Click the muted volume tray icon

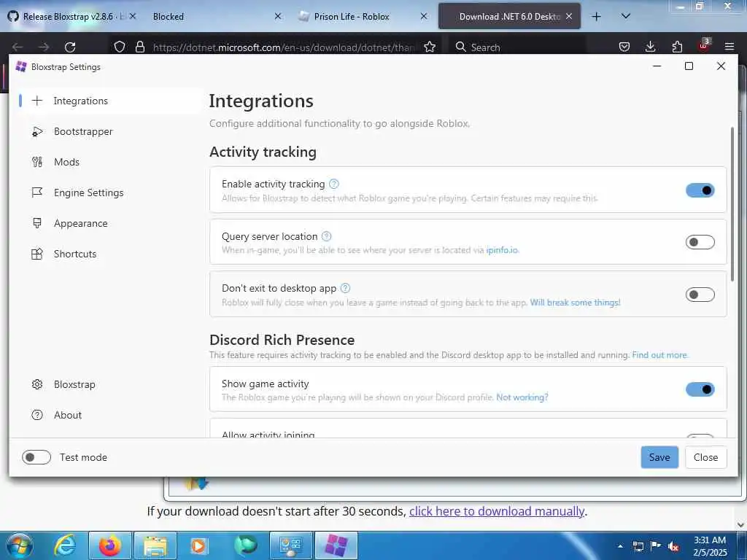pos(673,547)
